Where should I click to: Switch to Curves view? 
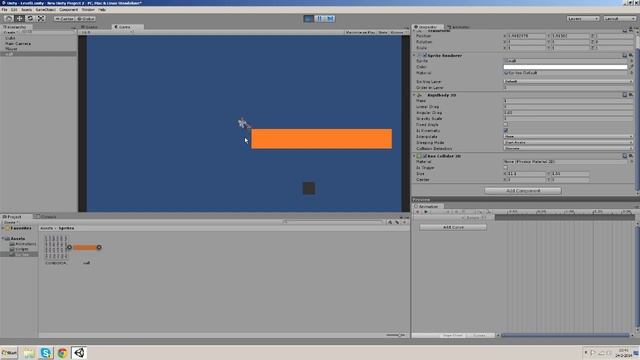[479, 336]
